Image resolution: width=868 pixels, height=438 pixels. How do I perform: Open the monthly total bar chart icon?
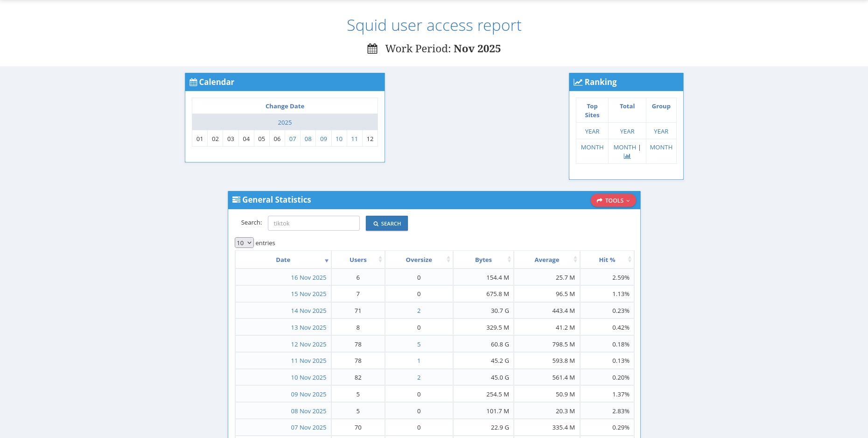(627, 156)
